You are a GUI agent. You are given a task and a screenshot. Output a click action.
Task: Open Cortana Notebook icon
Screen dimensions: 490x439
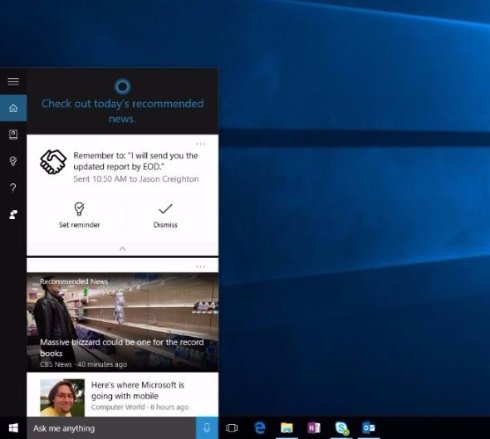[13, 134]
